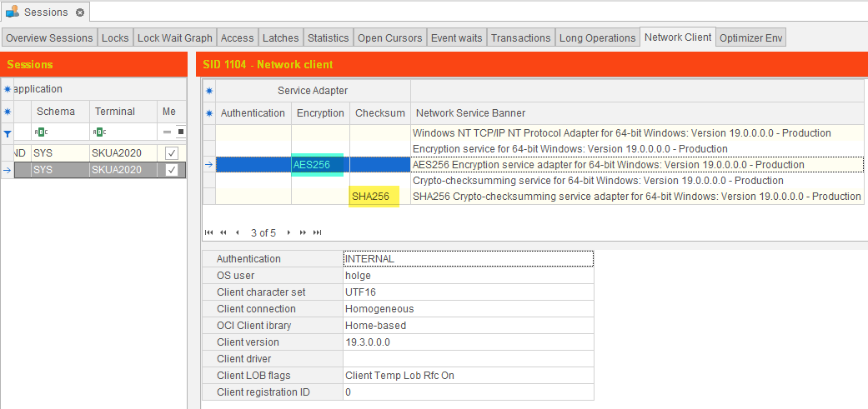Click the Homogeneous client connection value
Viewport: 868px width, 409px height.
(469, 308)
